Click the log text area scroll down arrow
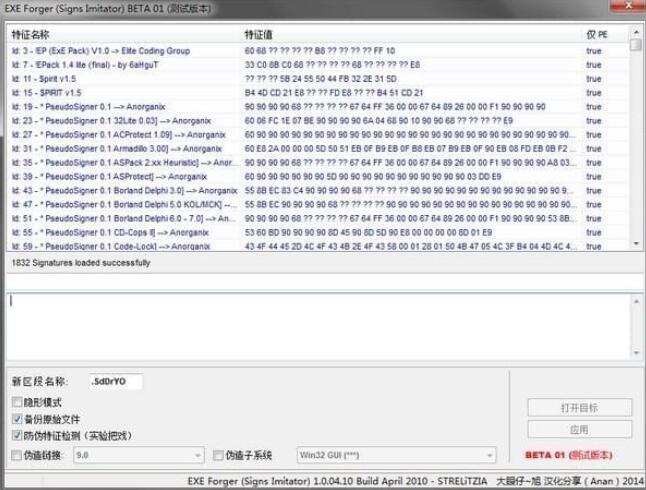Screen dimensions: 646x490 point(636,353)
